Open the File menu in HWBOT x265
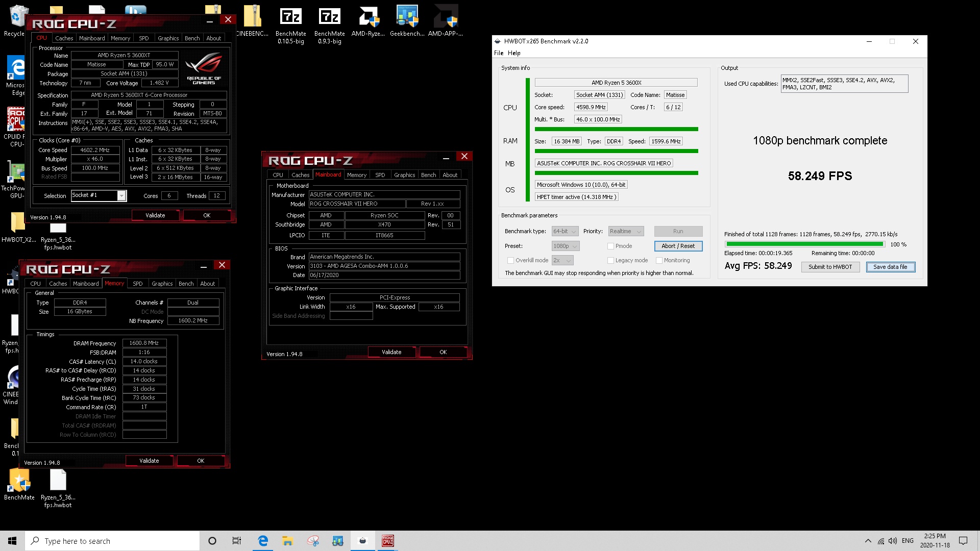Image resolution: width=980 pixels, height=551 pixels. coord(499,53)
